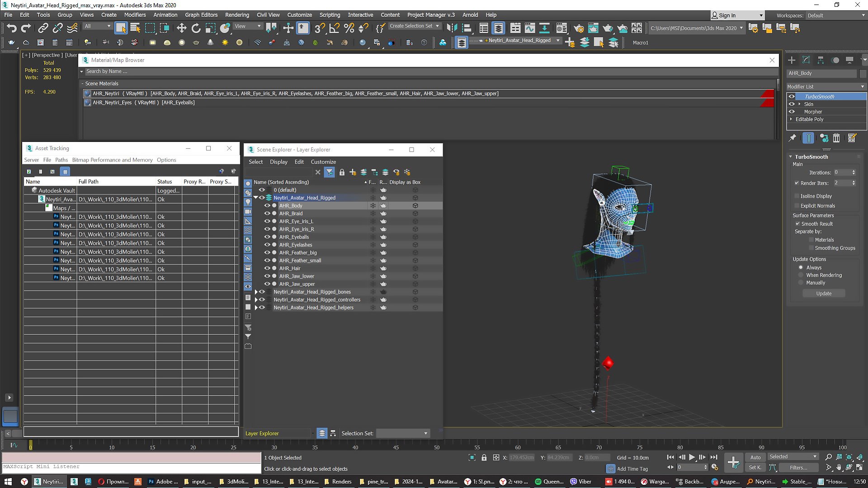Open Paths menu in Asset Tracking

(61, 160)
